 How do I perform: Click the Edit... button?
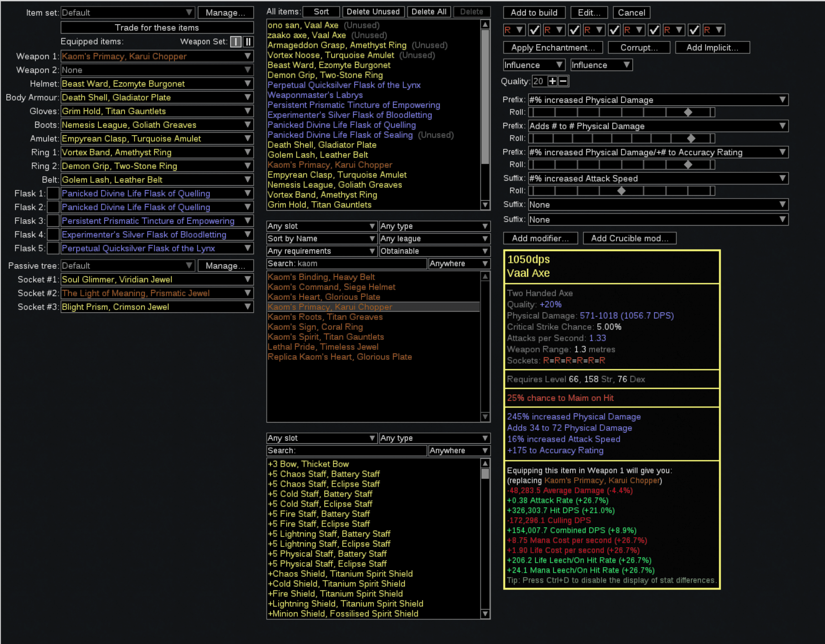pos(589,12)
